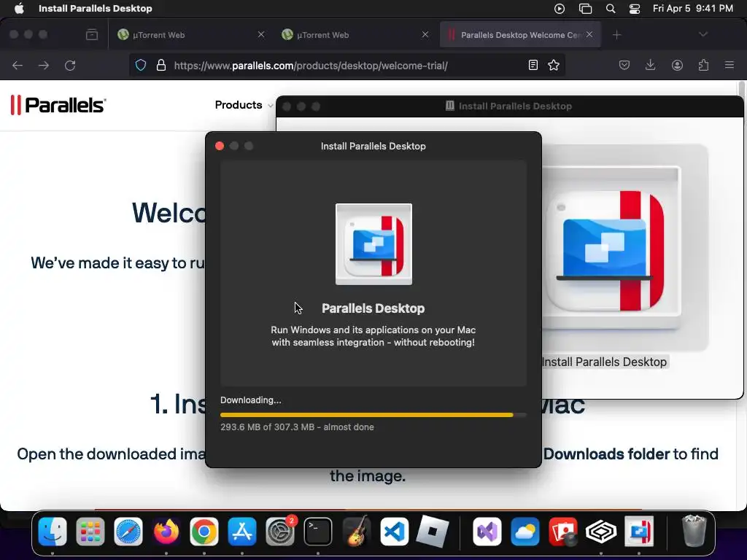The width and height of the screenshot is (747, 560).
Task: Expand the Products navigation dropdown
Action: pos(243,105)
